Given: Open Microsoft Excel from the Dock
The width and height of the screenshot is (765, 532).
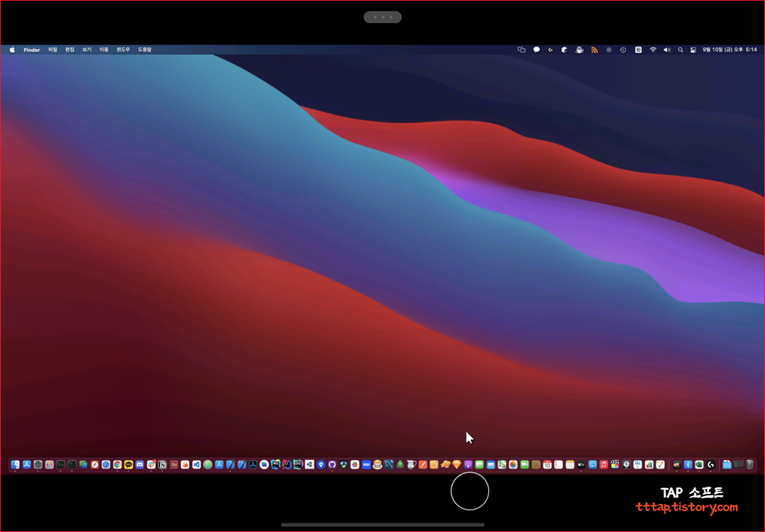Looking at the screenshot, I should pos(699,464).
